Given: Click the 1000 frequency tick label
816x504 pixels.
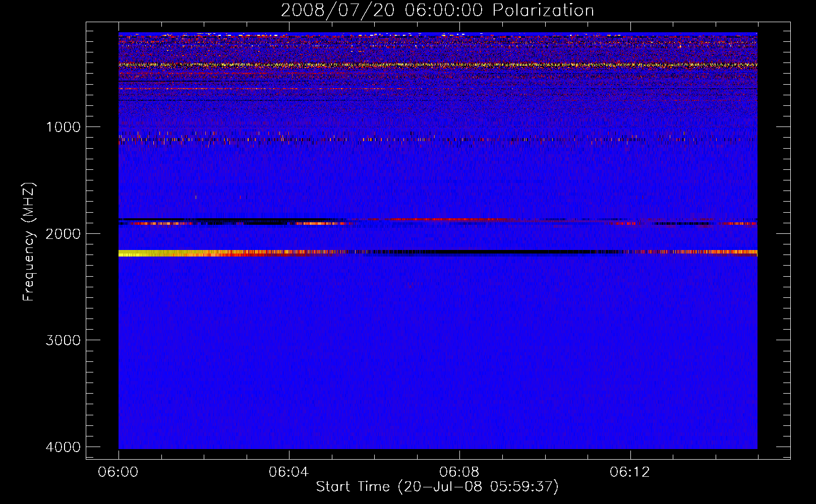Looking at the screenshot, I should tap(63, 127).
